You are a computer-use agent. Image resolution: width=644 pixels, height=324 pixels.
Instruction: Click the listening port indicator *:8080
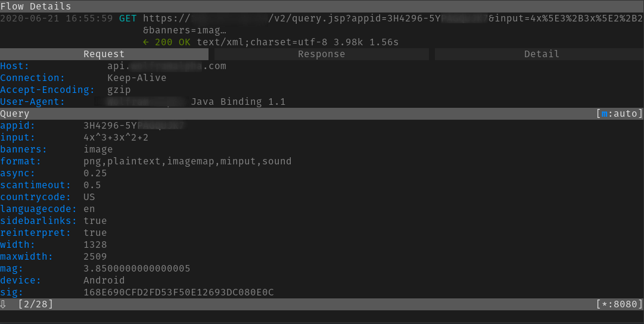[619, 304]
